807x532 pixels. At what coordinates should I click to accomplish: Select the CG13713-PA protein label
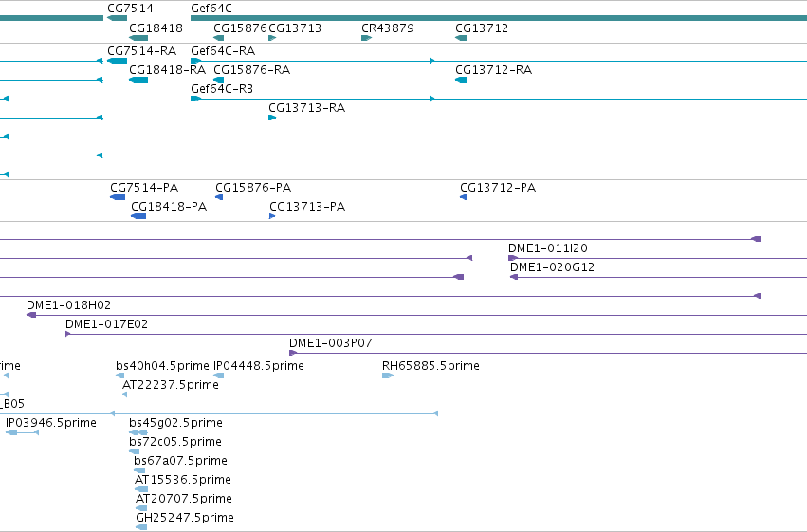(x=307, y=207)
